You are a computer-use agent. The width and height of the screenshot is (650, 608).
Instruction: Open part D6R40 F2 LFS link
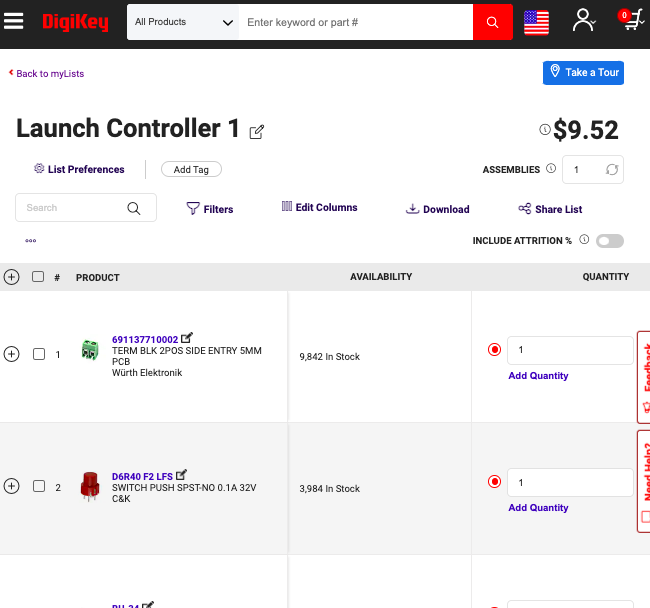pos(142,477)
